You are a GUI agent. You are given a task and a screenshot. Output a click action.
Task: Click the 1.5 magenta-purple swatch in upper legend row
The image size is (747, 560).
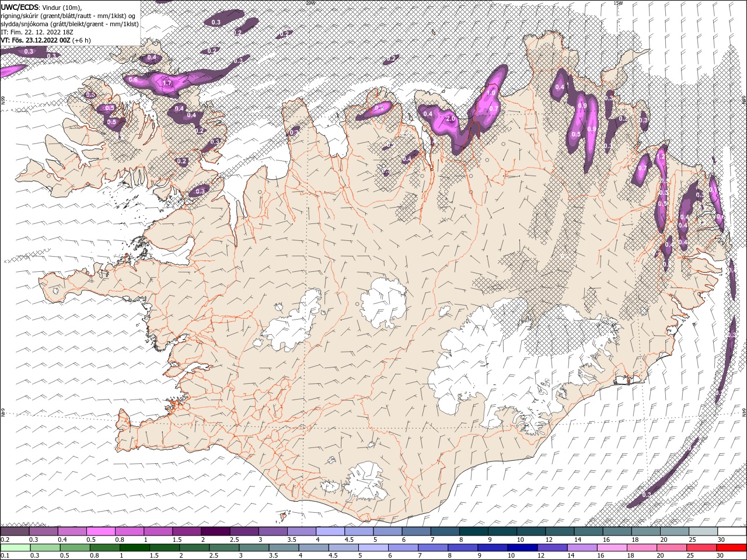tap(187, 531)
